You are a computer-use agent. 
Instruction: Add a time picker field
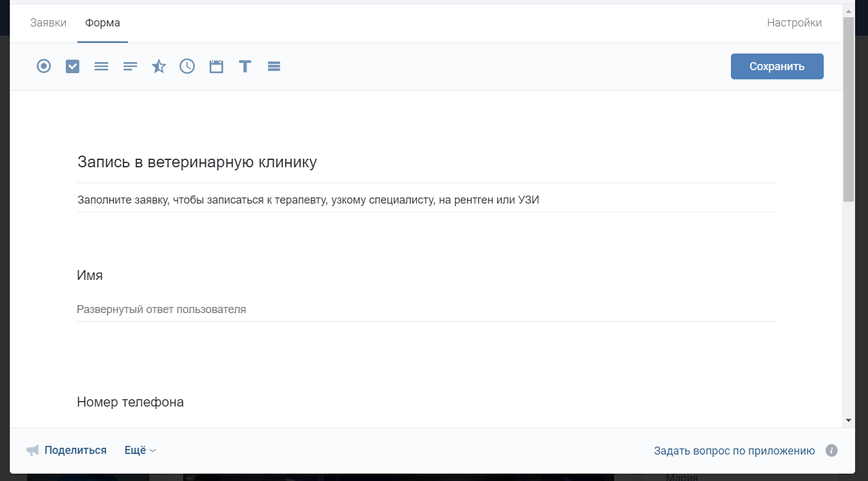tap(187, 66)
